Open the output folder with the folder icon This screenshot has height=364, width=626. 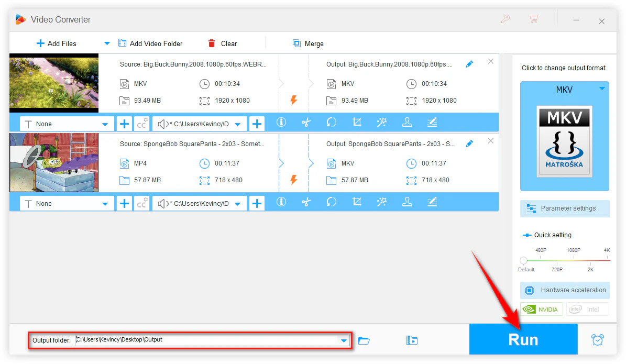coord(364,340)
